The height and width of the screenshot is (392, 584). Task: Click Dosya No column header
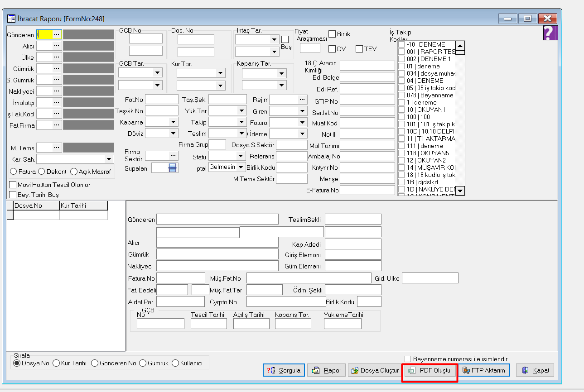point(36,206)
